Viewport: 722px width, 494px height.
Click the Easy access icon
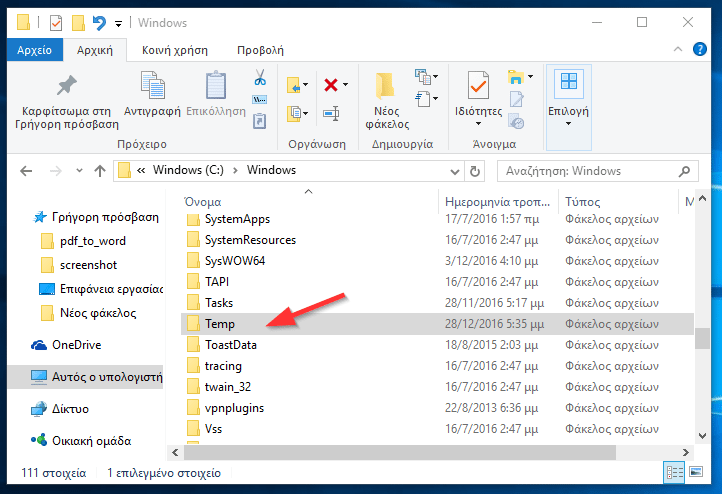(x=423, y=99)
